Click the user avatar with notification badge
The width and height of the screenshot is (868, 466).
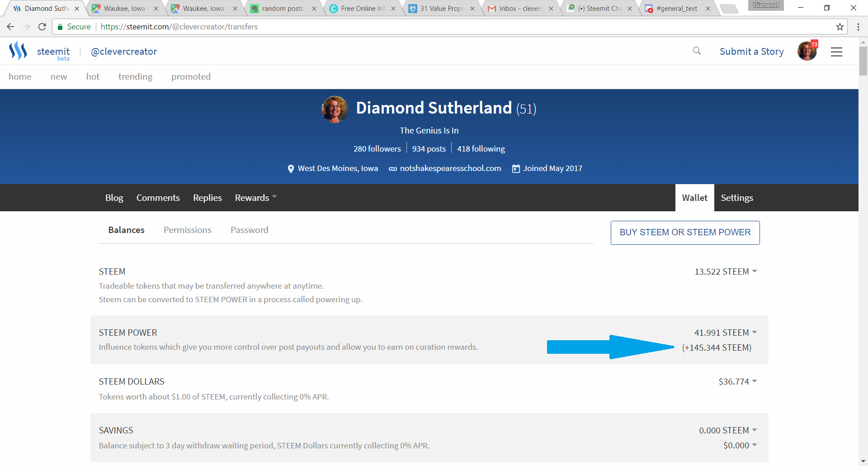pos(807,51)
